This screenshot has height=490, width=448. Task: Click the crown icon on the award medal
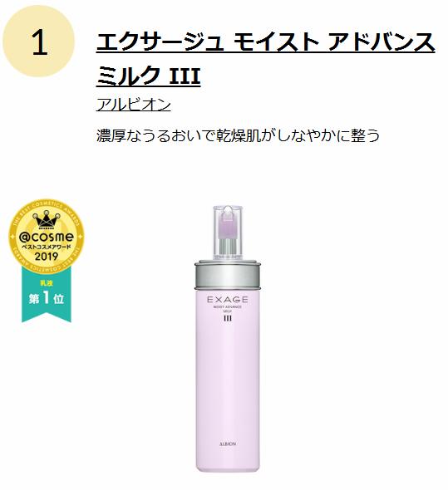[x=47, y=221]
